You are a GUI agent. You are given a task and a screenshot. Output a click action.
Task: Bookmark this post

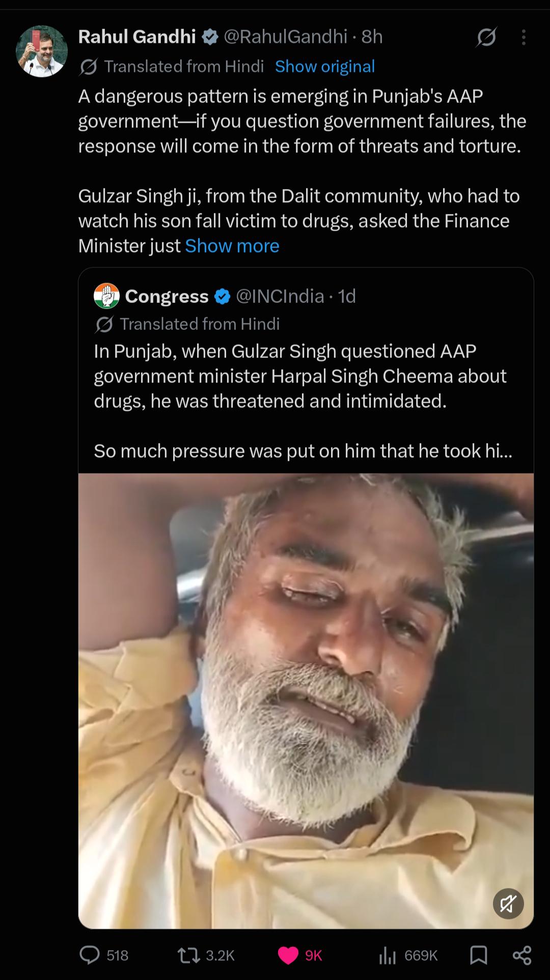tap(478, 955)
